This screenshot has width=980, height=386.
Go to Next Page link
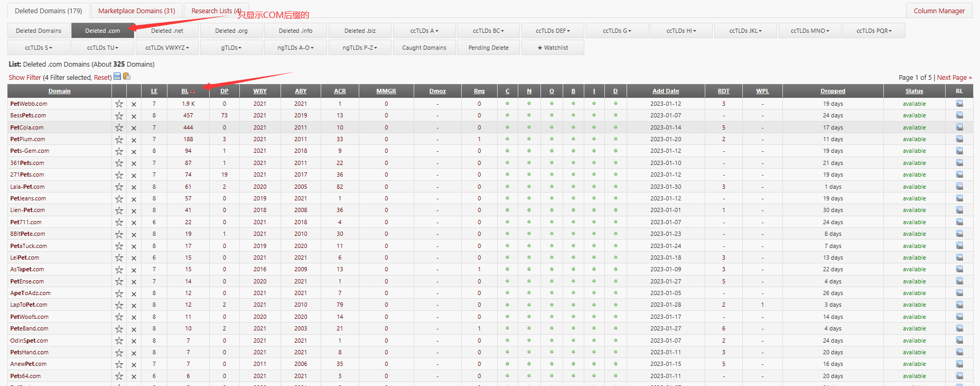tap(954, 78)
